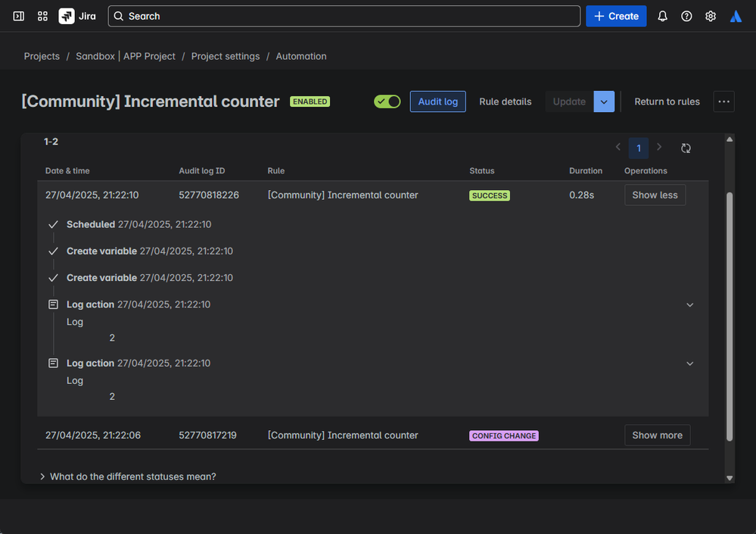Collapse the second Log action chevron
This screenshot has width=756, height=534.
(x=690, y=364)
